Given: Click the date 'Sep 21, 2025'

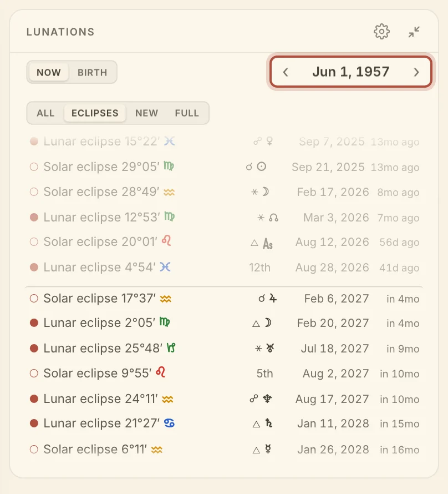Looking at the screenshot, I should pos(328,167).
